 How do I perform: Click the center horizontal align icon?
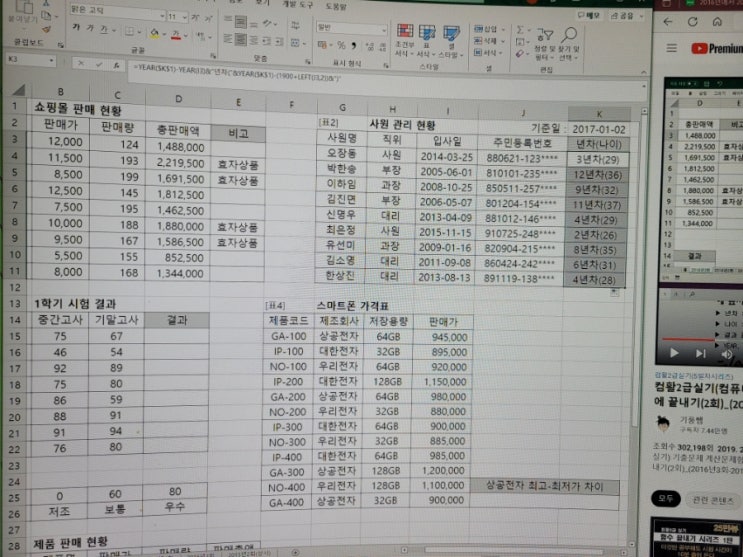pos(241,39)
